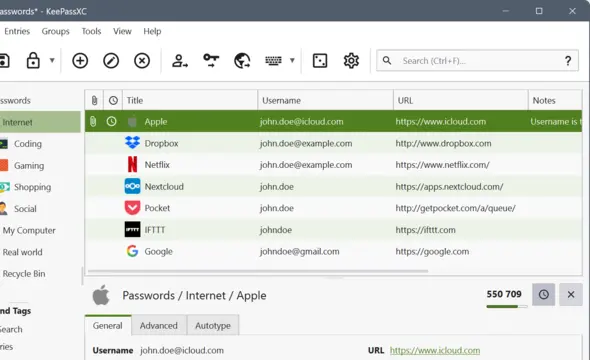Copy URL using the globe arrow icon

[242, 61]
